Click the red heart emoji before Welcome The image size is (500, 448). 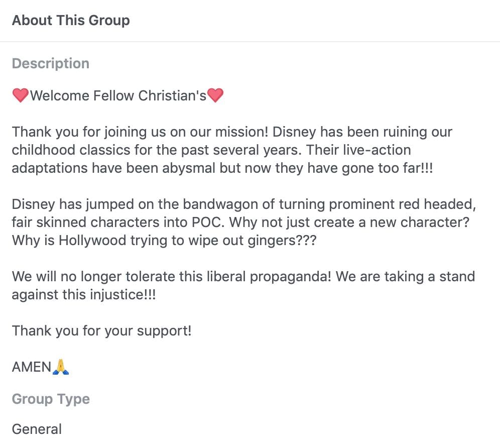[20, 95]
